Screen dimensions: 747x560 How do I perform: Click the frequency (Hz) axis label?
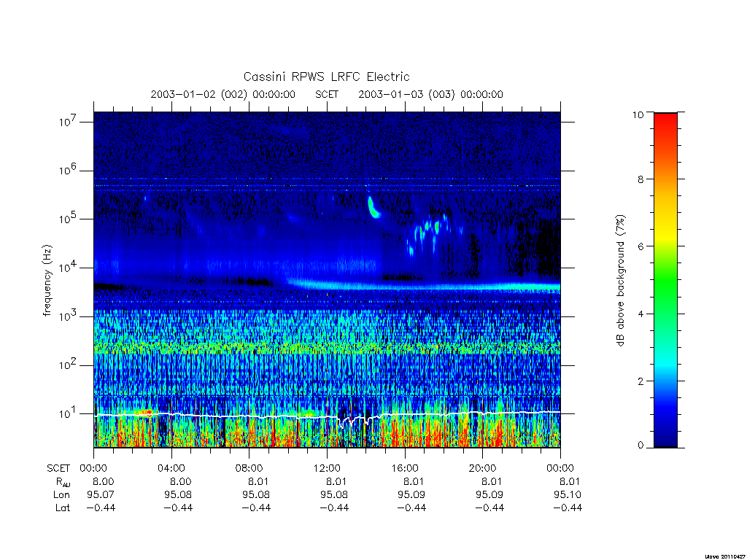point(47,281)
